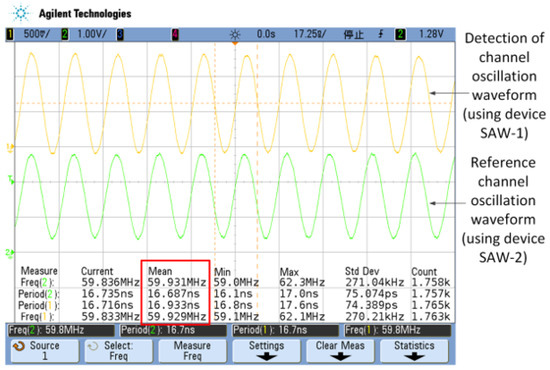Viewport: 550px width, 370px height.
Task: Click the channel 1 indicator badge
Action: tap(10, 34)
